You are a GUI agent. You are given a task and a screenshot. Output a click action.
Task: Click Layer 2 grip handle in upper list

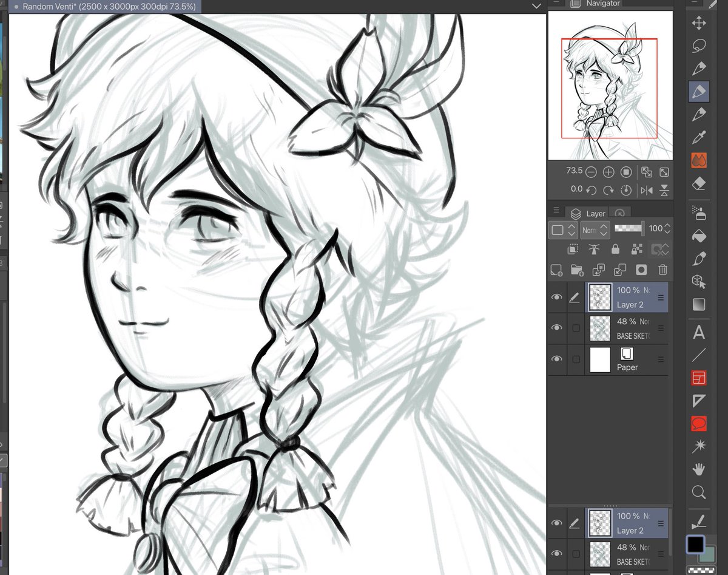pyautogui.click(x=661, y=298)
